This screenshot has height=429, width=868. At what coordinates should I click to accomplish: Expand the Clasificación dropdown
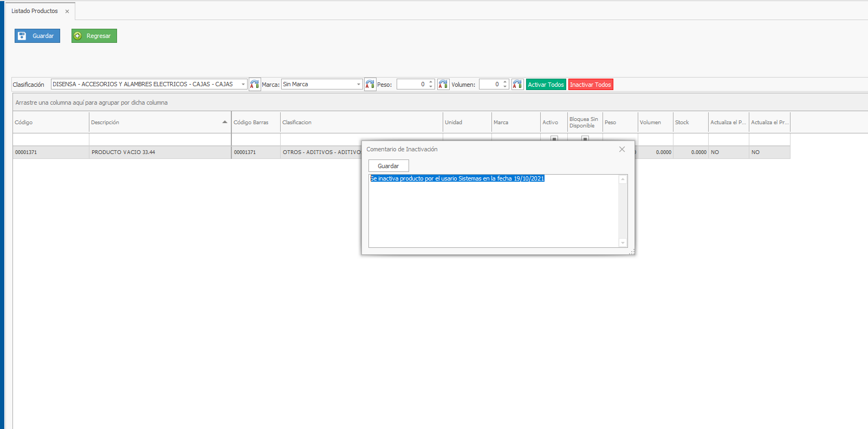(x=243, y=85)
